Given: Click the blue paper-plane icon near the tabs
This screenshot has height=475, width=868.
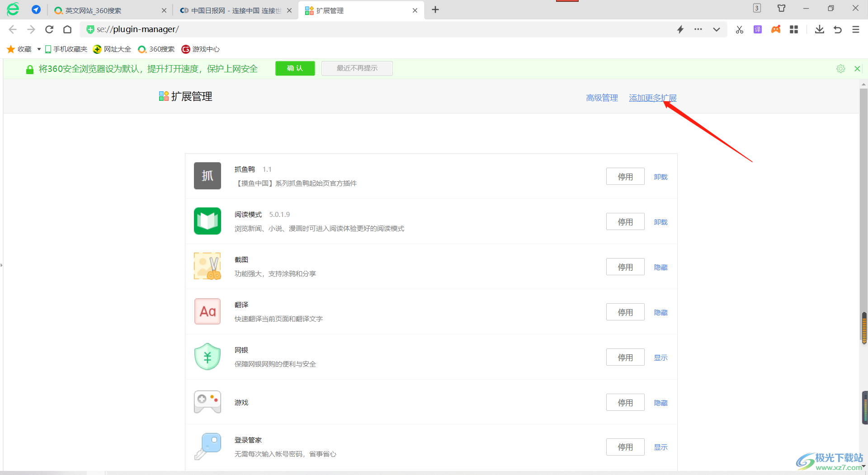Looking at the screenshot, I should click(x=36, y=9).
